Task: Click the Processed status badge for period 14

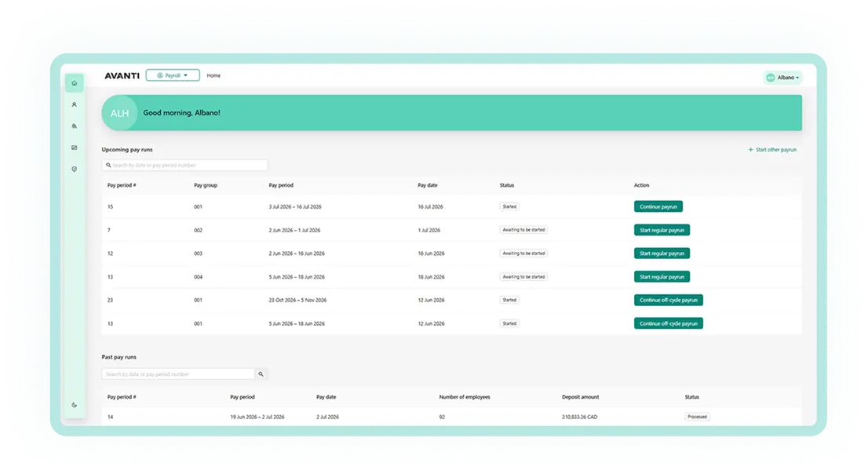Action: pos(697,417)
